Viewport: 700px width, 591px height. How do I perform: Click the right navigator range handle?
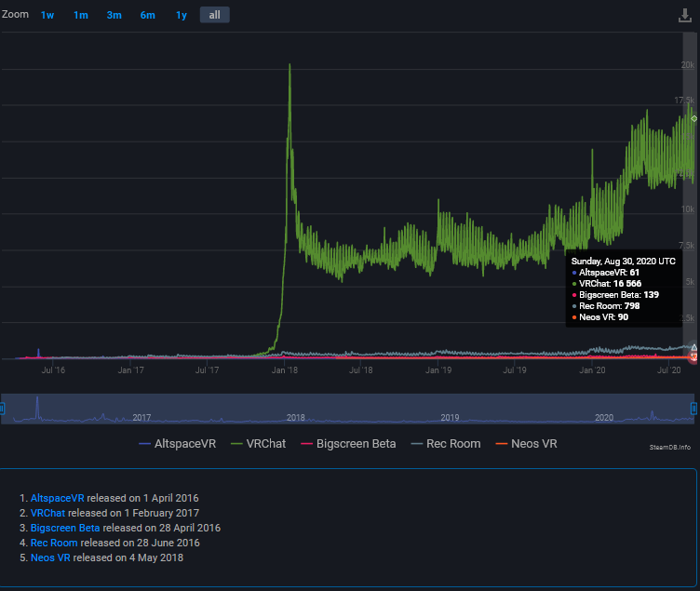click(693, 408)
